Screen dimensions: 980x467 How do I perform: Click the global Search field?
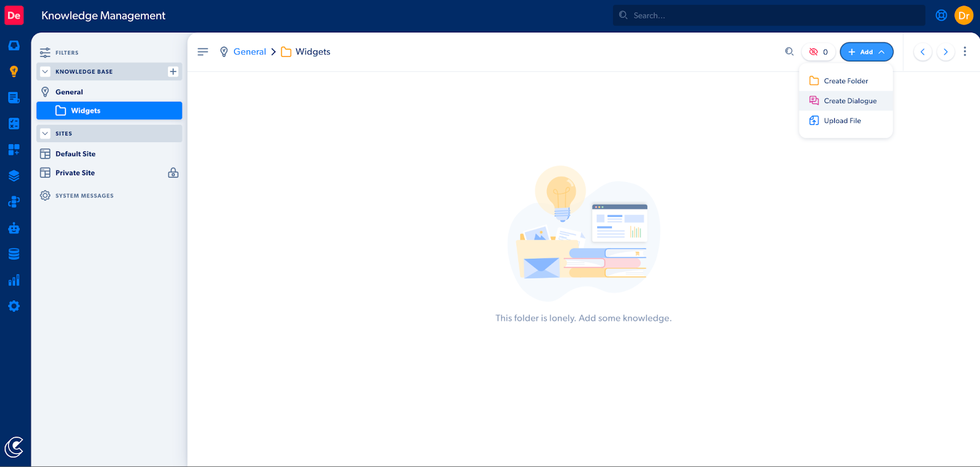769,15
